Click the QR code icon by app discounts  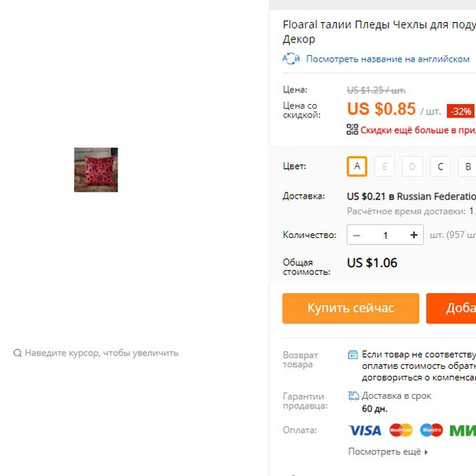tap(352, 129)
